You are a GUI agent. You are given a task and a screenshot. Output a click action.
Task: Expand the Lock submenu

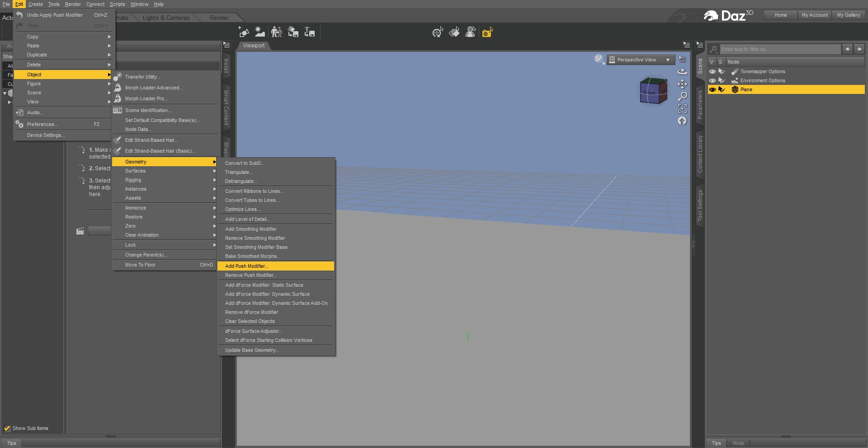point(165,245)
